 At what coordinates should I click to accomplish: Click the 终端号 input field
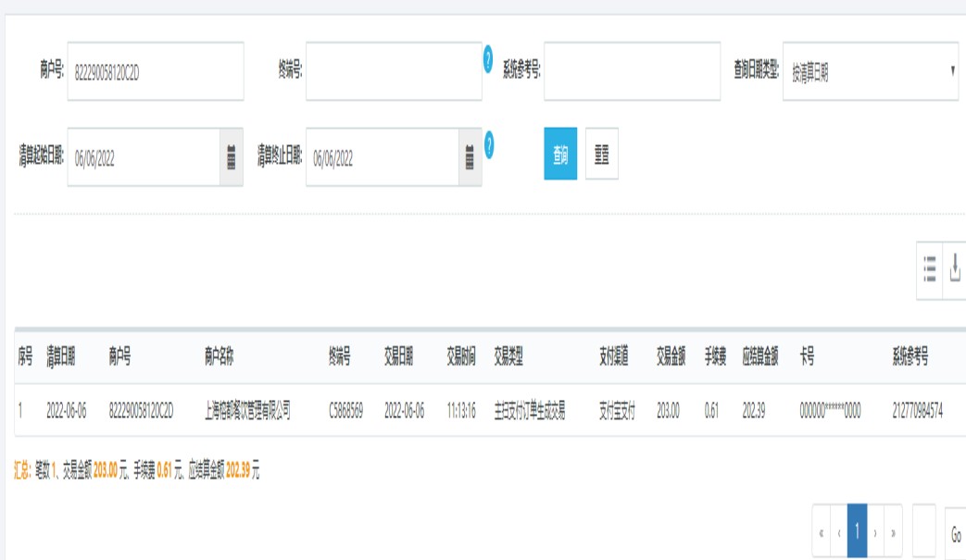click(394, 71)
